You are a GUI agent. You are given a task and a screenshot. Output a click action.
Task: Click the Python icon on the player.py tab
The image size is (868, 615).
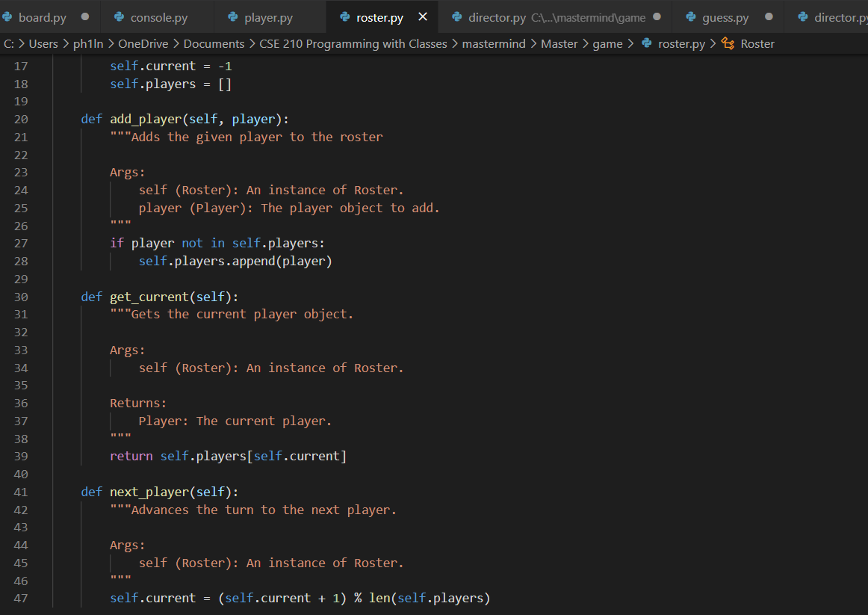click(231, 15)
